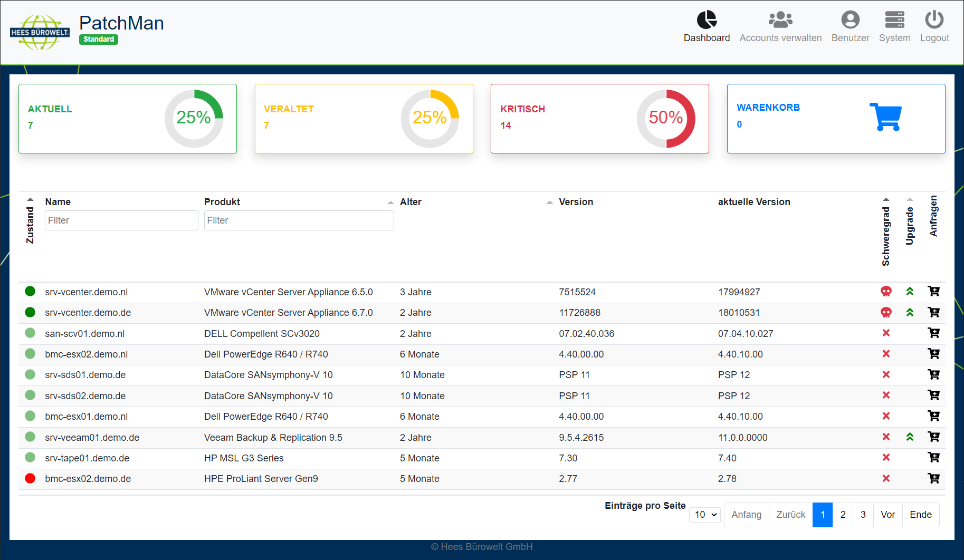
Task: Click upgrade arrows for srv-vcenter.demo.de
Action: pyautogui.click(x=910, y=312)
